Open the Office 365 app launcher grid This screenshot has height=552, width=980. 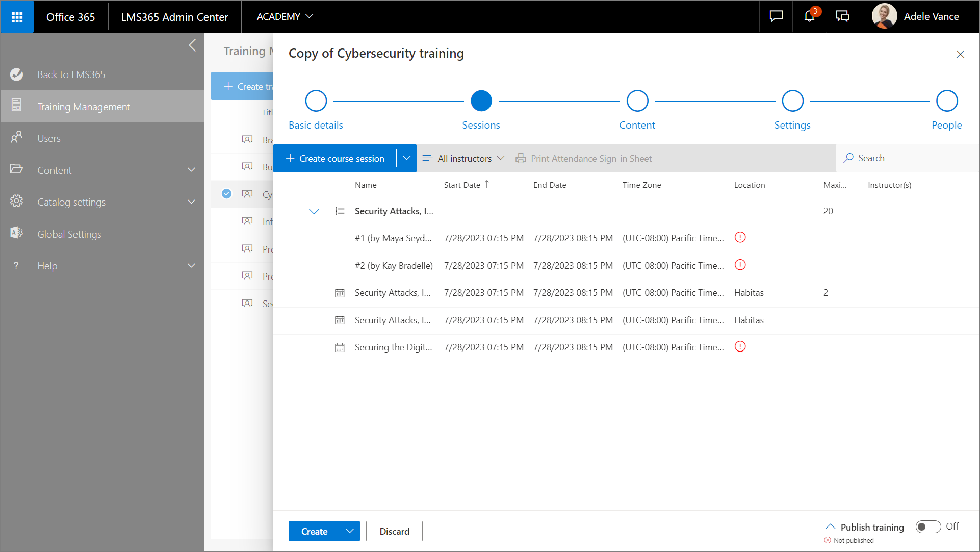[17, 17]
